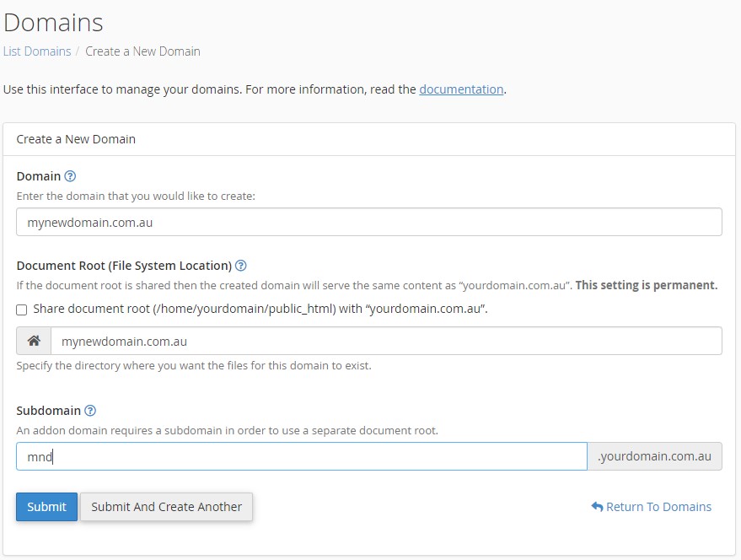Click Submit And Create Another button
Image resolution: width=741 pixels, height=560 pixels.
click(x=166, y=507)
